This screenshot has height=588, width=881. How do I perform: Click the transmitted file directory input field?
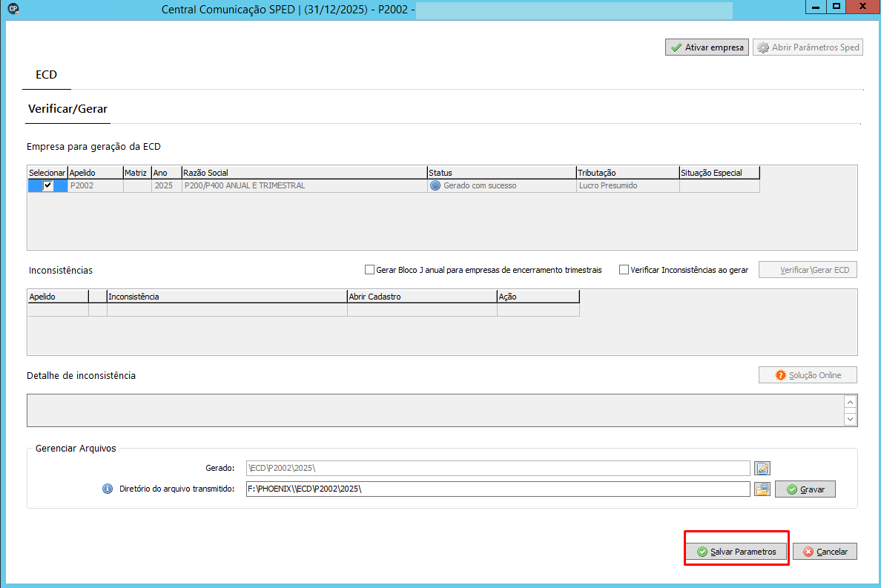498,489
